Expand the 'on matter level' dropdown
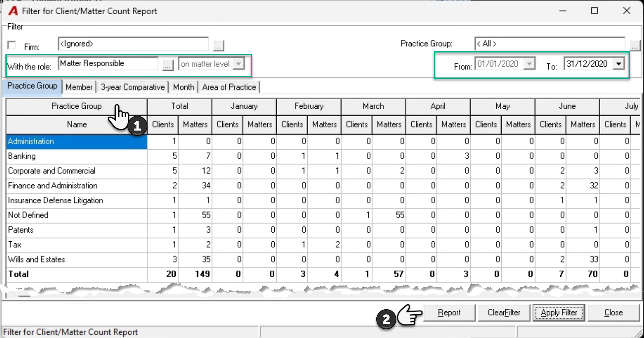This screenshot has height=338, width=644. click(238, 64)
